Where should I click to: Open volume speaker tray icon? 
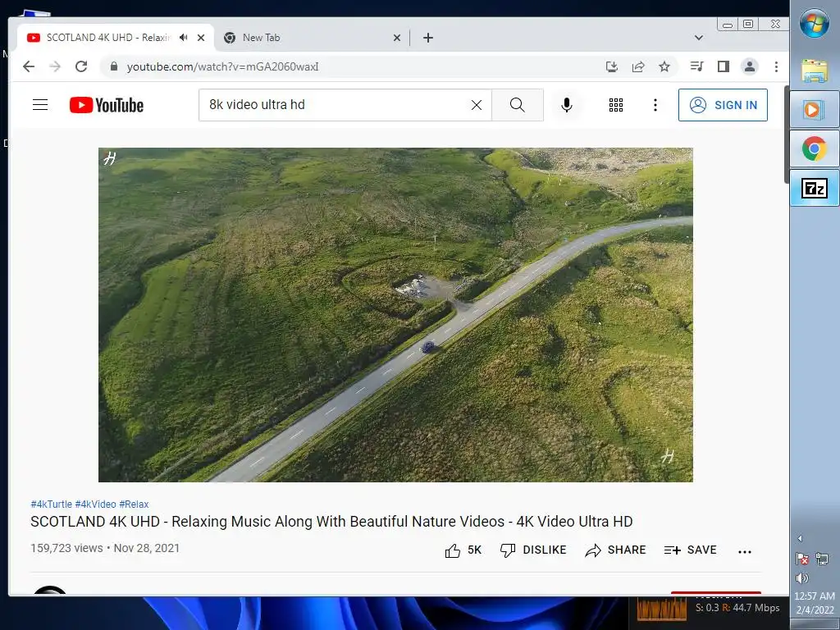802,578
